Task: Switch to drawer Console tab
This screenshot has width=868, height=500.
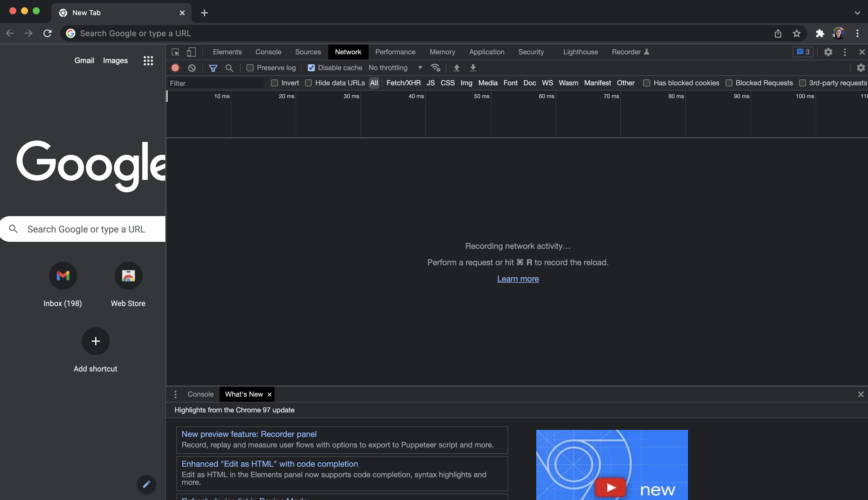Action: [x=201, y=394]
